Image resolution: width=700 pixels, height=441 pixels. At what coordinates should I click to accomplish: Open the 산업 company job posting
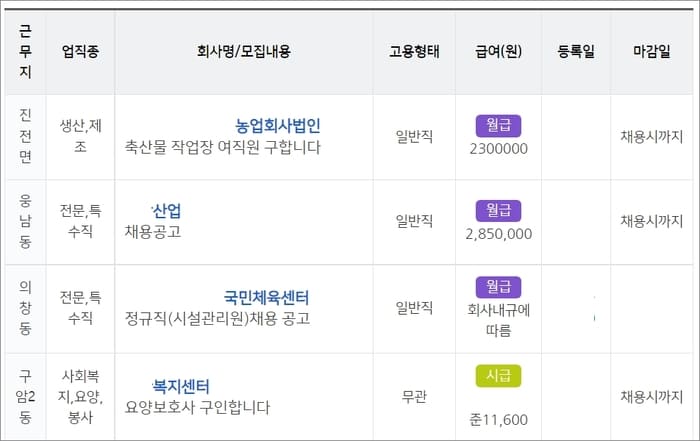coord(166,211)
